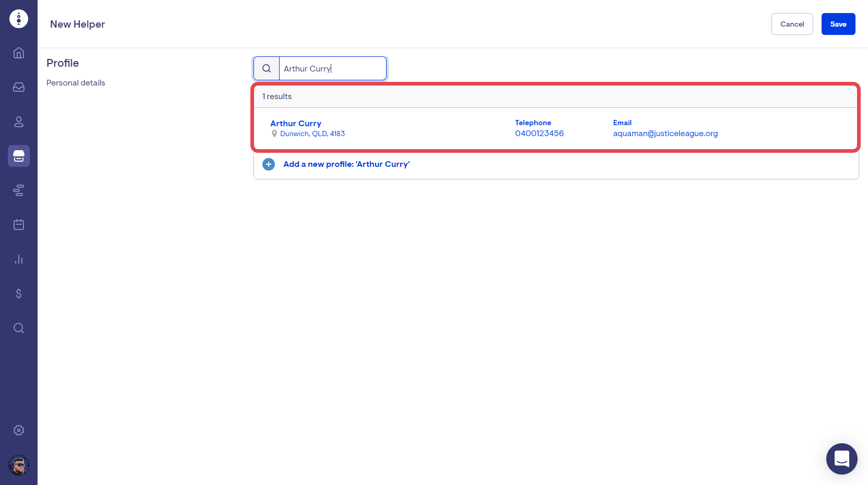Click the blue Save button
868x485 pixels.
click(838, 24)
